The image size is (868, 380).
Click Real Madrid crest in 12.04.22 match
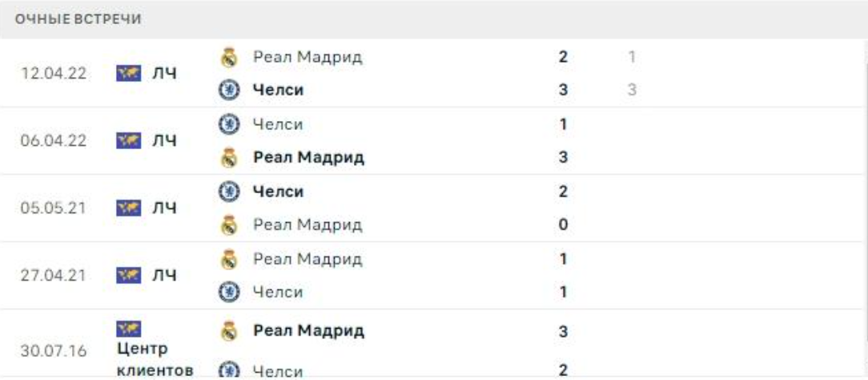(x=226, y=58)
